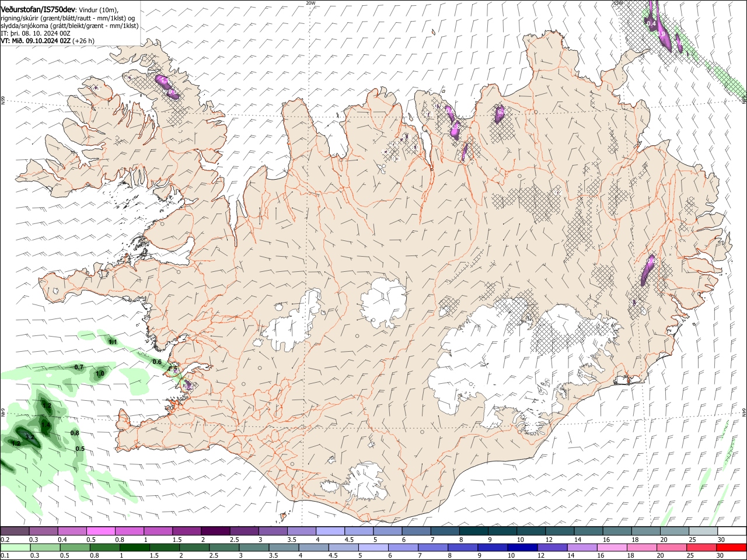Click the white Hofsjökull glacier in central Iceland
The width and height of the screenshot is (747, 560).
click(x=383, y=302)
